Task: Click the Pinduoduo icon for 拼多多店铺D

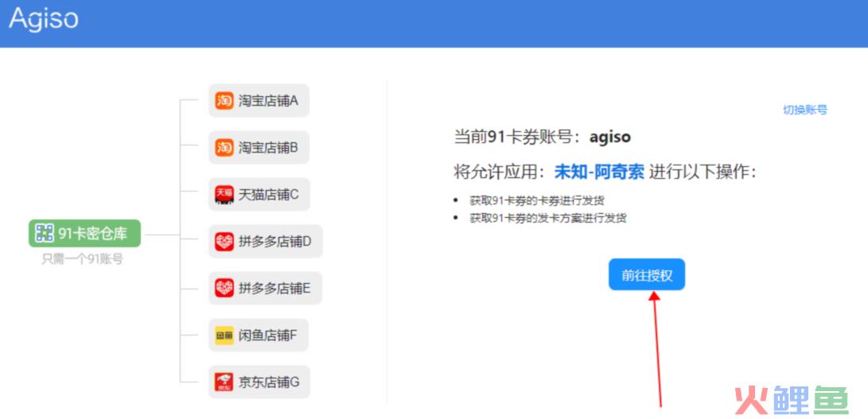Action: pyautogui.click(x=224, y=241)
